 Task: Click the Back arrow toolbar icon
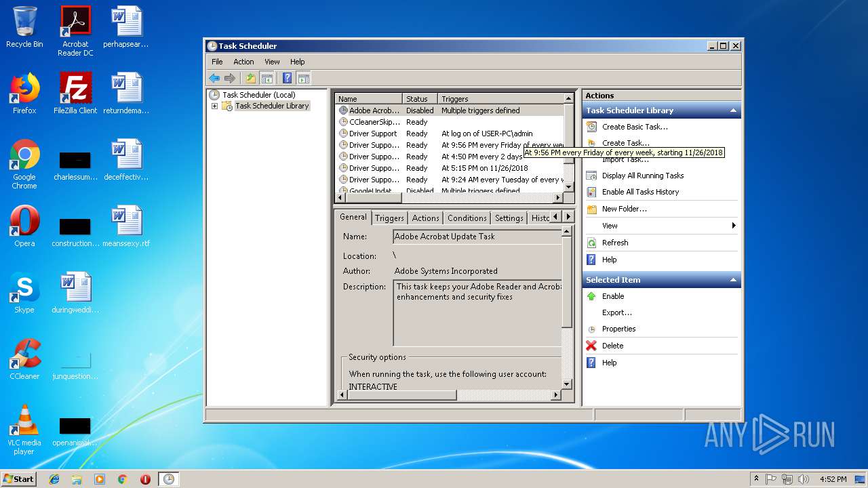(x=214, y=78)
